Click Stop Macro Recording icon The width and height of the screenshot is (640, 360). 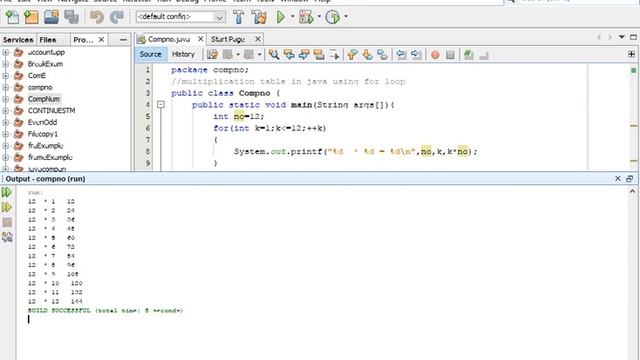tap(450, 55)
